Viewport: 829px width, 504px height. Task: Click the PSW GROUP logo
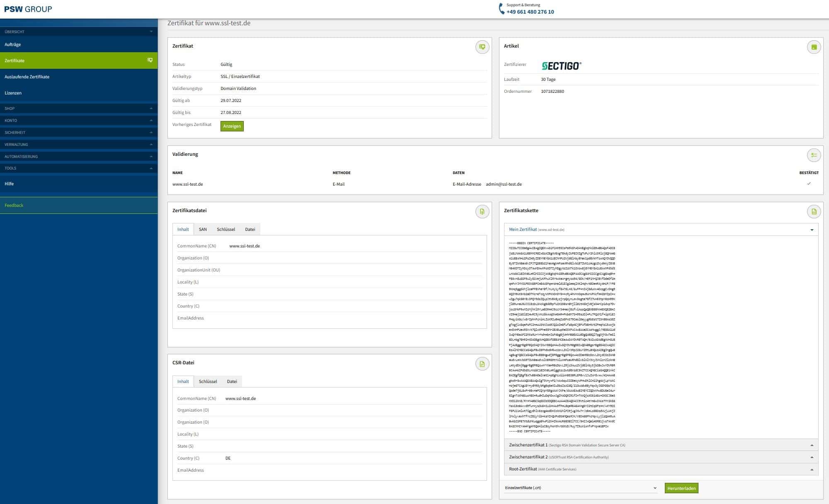(x=28, y=9)
